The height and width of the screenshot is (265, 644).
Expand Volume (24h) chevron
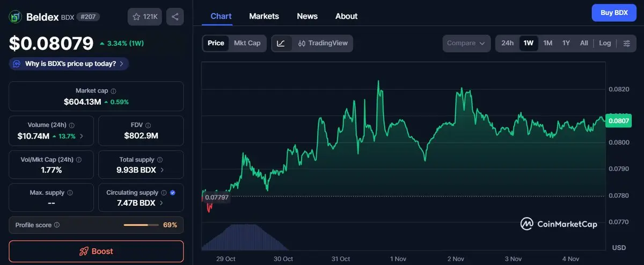[82, 137]
